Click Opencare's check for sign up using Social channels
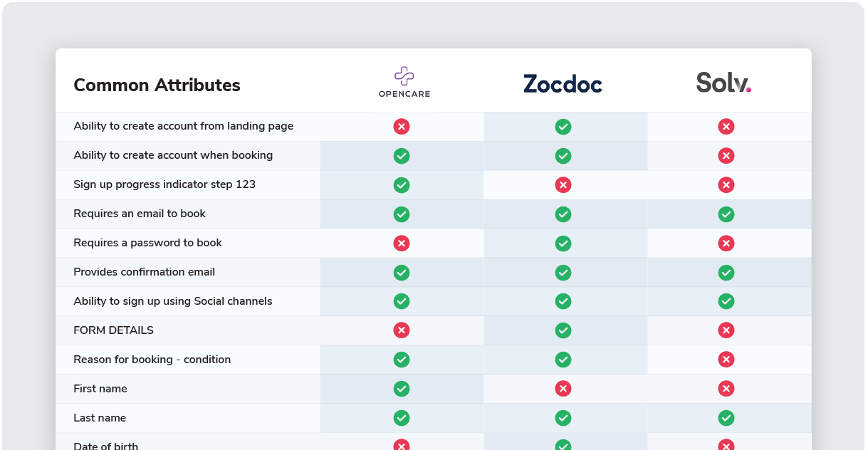Viewport: 868px width, 450px height. (402, 301)
